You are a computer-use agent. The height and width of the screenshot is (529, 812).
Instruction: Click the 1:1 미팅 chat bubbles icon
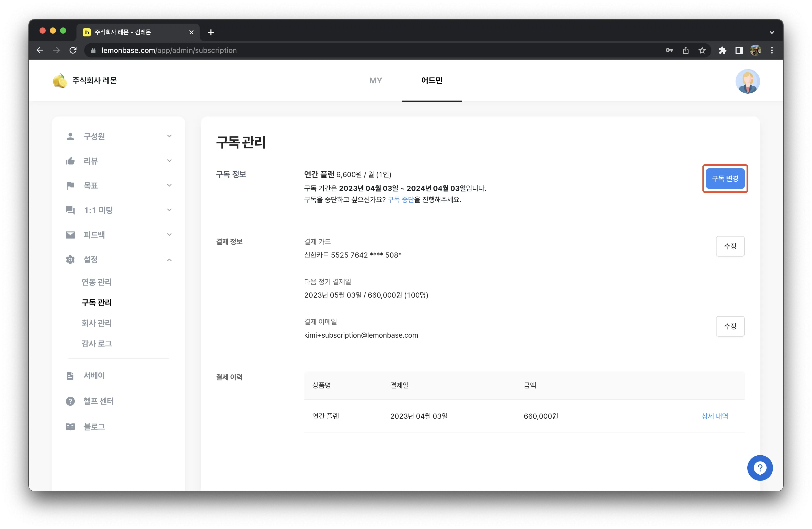70,210
